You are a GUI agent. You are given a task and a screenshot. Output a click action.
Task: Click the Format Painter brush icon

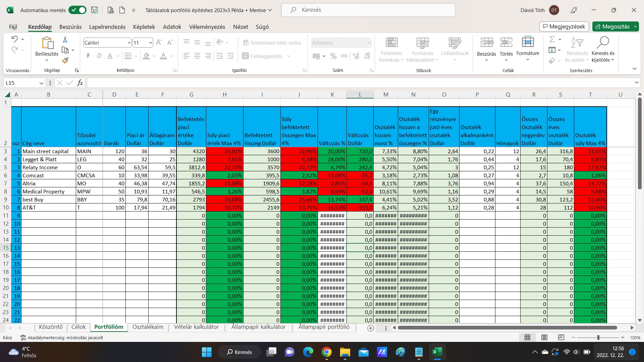(x=65, y=60)
